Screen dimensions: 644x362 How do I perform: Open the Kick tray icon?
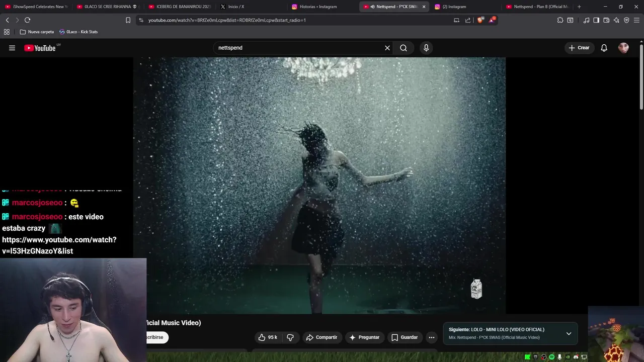coord(527,357)
